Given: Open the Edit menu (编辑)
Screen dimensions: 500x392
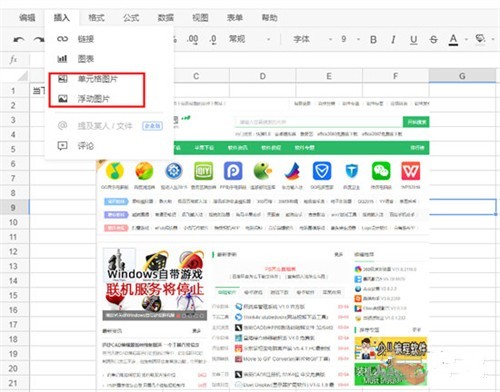Looking at the screenshot, I should [x=27, y=18].
